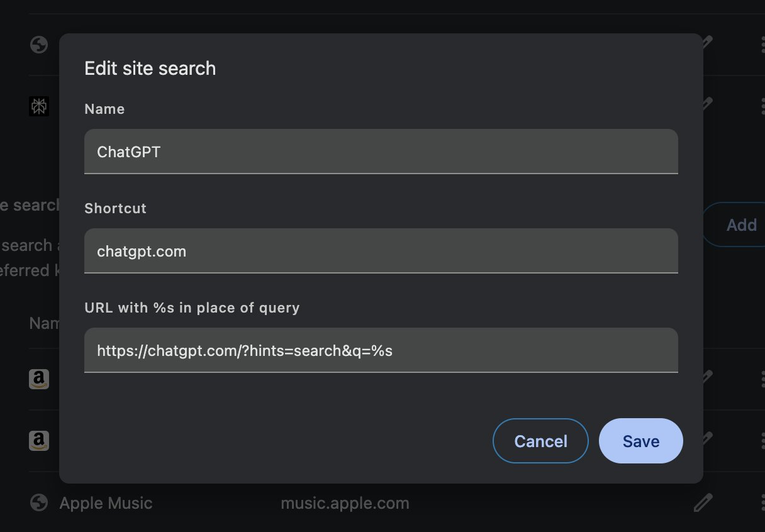Click the globe icon in the topmost row
The width and height of the screenshot is (765, 532).
click(x=39, y=45)
